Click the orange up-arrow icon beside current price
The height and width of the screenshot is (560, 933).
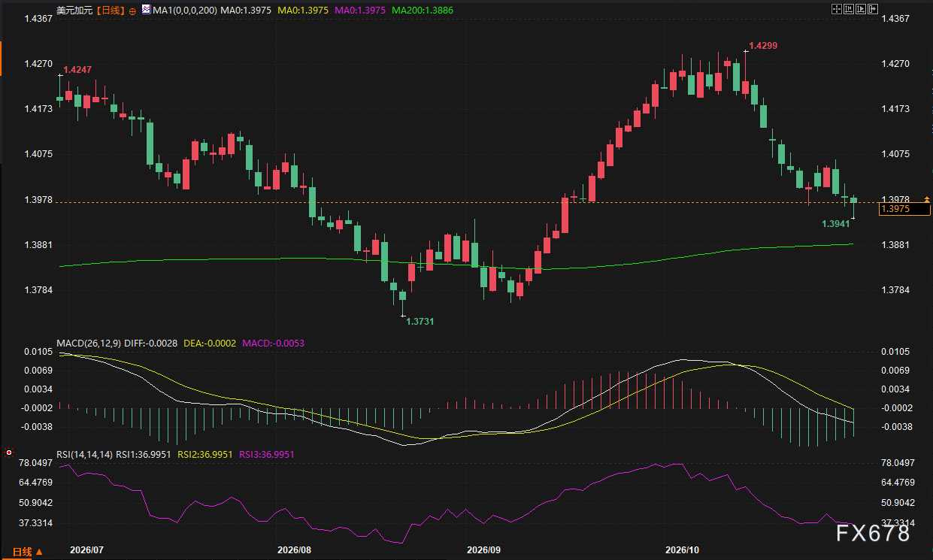point(927,198)
